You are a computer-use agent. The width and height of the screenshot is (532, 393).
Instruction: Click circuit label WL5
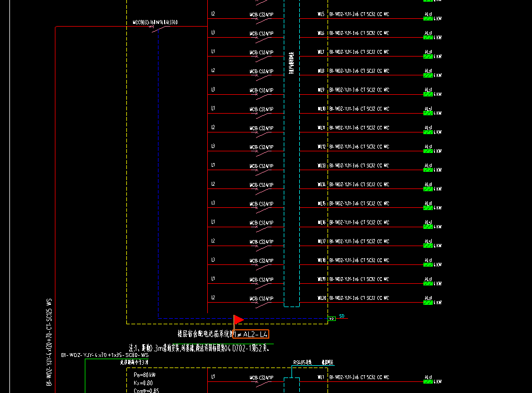pos(321,14)
